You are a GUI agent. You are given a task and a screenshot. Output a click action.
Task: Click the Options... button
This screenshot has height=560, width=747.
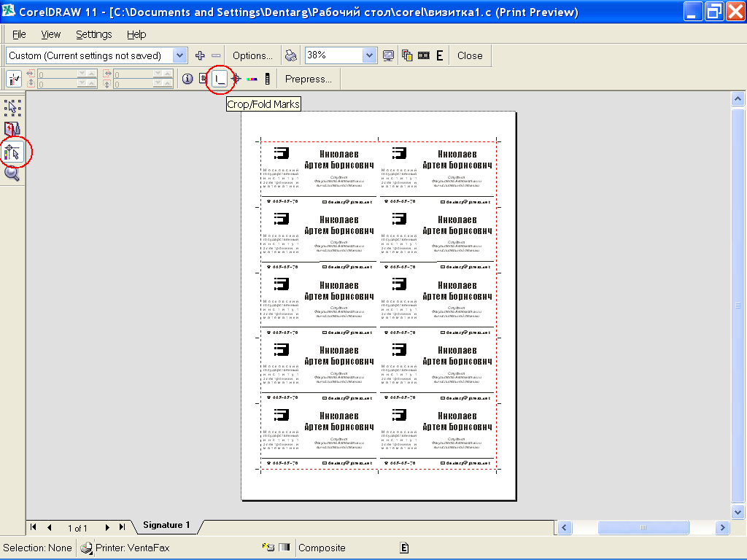tap(252, 55)
